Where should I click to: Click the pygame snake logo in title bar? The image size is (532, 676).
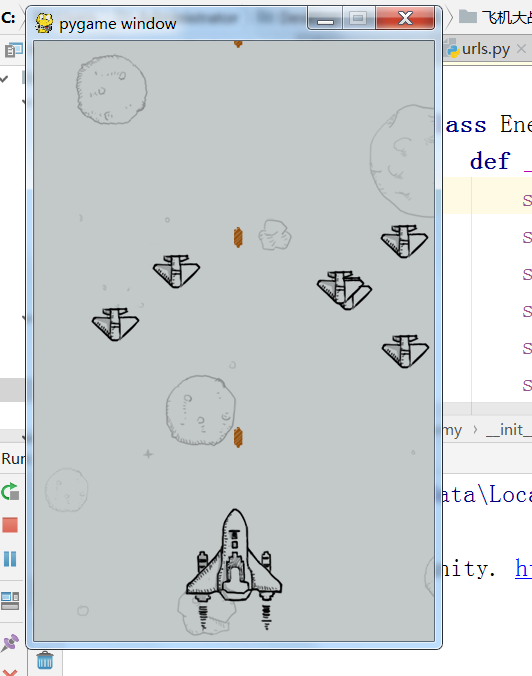click(44, 23)
